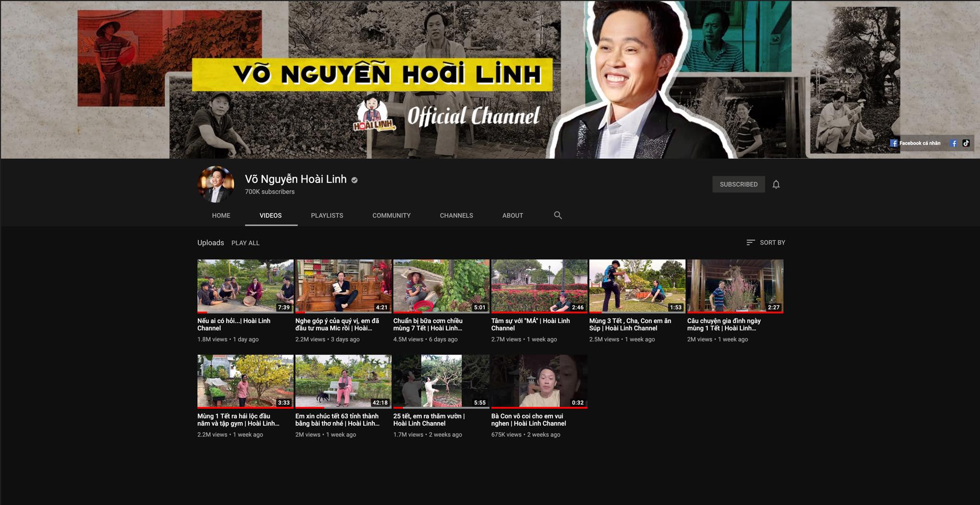Image resolution: width=980 pixels, height=505 pixels.
Task: Click '1.7M views • 2 weeks ago' text
Action: 428,435
